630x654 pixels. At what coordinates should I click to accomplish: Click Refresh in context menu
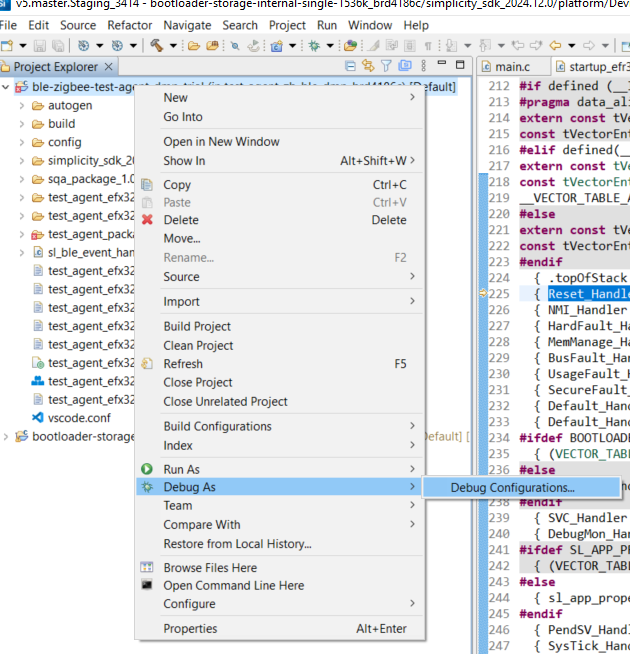[280, 364]
